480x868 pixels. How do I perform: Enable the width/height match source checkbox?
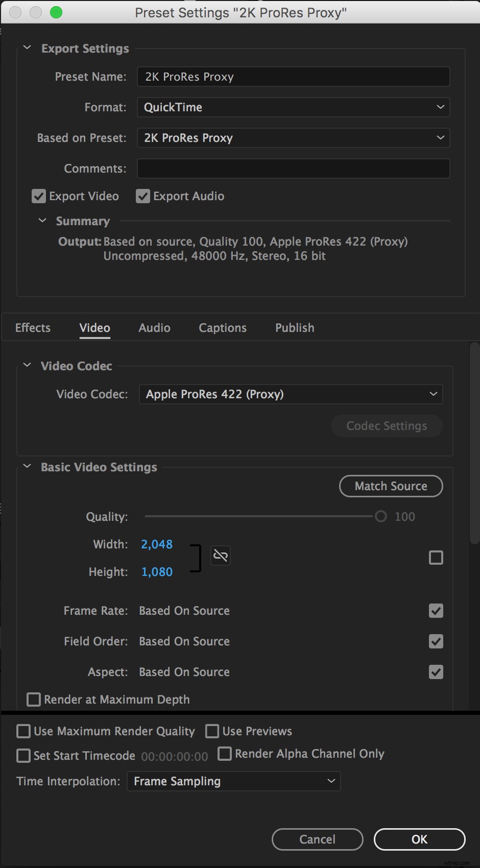click(x=436, y=558)
